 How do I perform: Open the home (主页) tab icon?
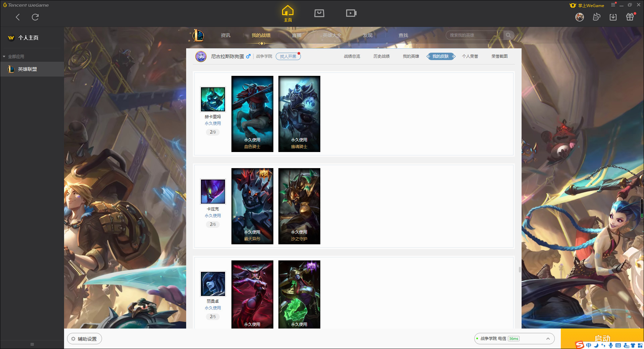pos(288,14)
